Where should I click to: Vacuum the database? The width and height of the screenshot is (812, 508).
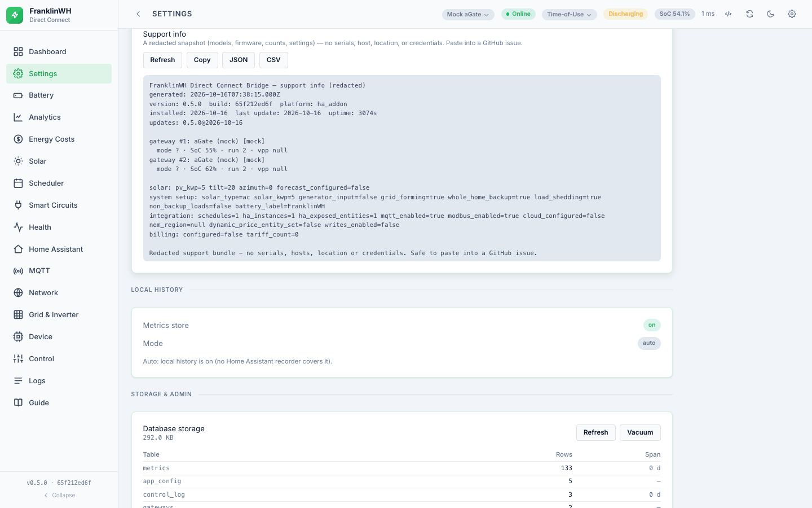click(640, 432)
